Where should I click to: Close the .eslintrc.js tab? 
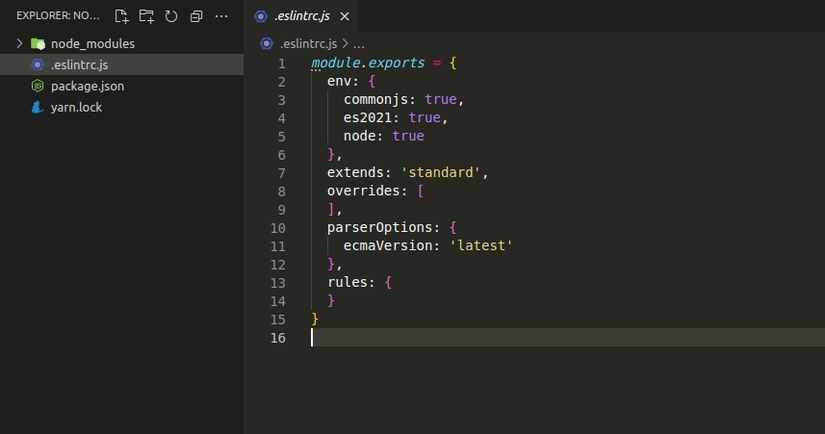pyautogui.click(x=345, y=17)
